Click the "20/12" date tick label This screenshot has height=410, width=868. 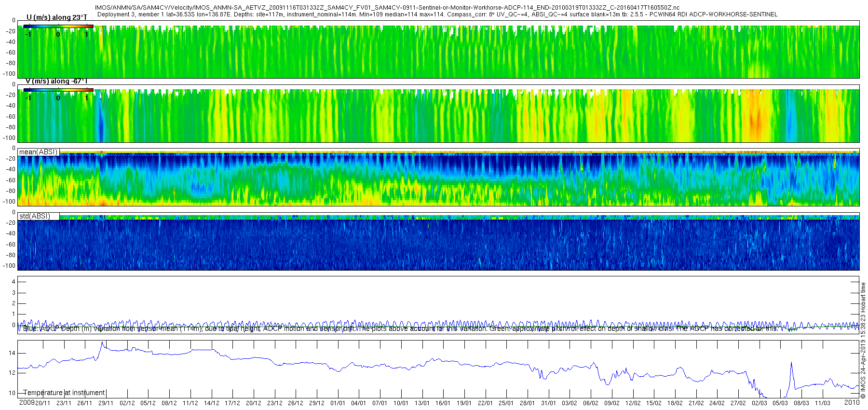tap(254, 403)
